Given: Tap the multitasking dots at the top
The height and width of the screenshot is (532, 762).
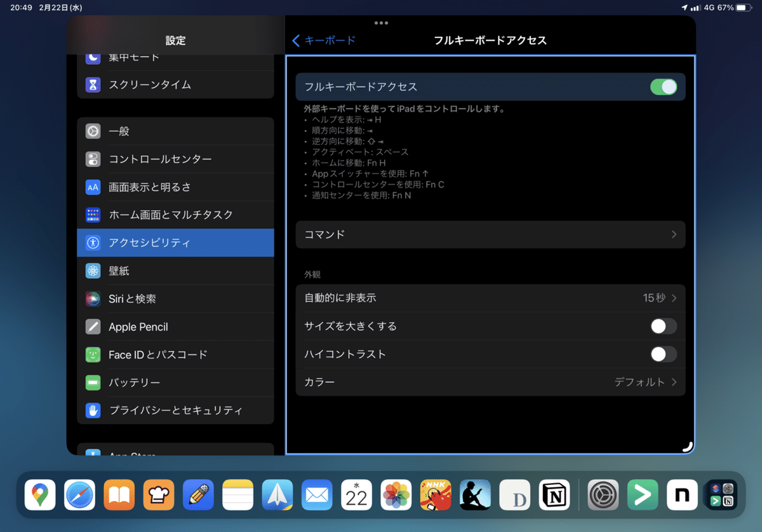Looking at the screenshot, I should (381, 23).
